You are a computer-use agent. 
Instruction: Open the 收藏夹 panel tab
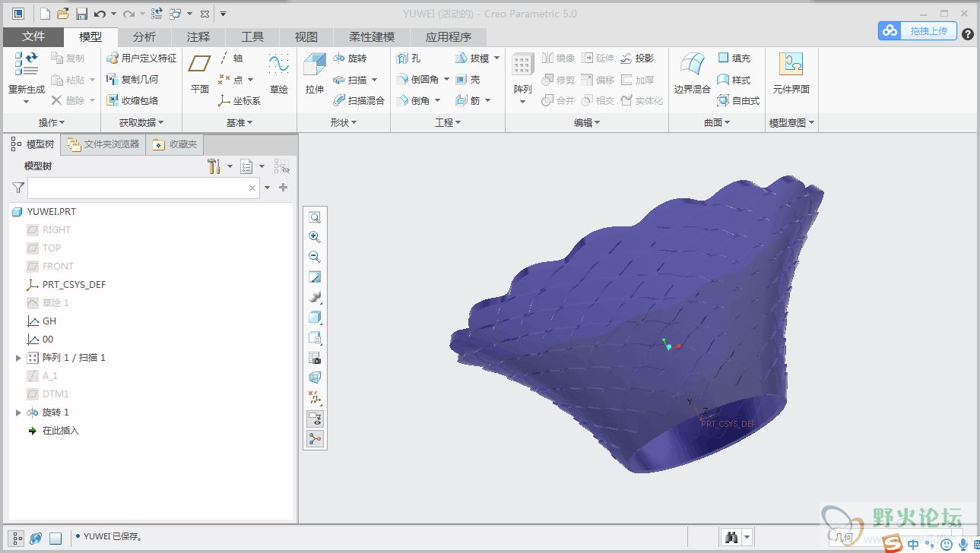pyautogui.click(x=175, y=144)
